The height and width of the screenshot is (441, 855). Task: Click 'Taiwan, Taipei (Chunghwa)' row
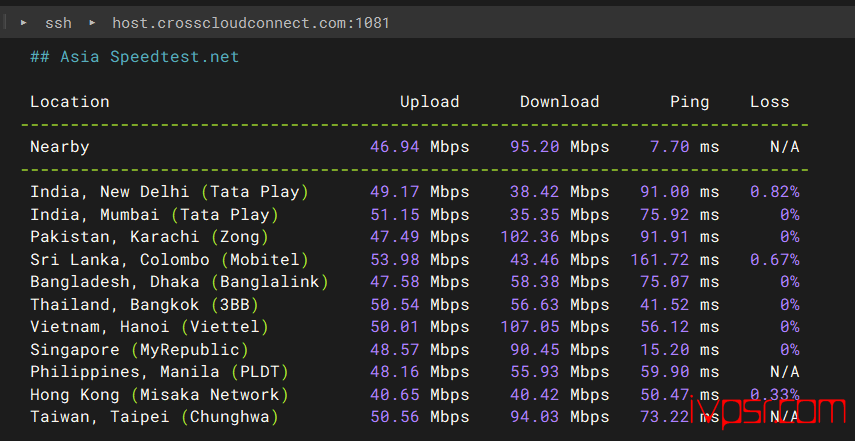click(x=415, y=417)
